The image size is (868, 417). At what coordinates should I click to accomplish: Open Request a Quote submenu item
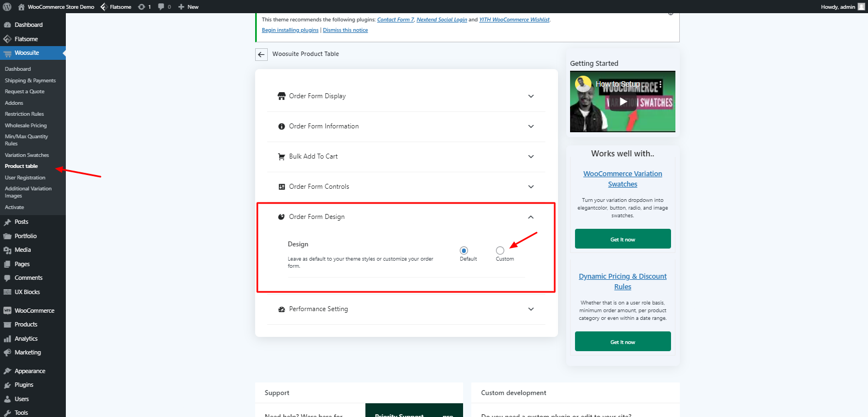(x=25, y=92)
